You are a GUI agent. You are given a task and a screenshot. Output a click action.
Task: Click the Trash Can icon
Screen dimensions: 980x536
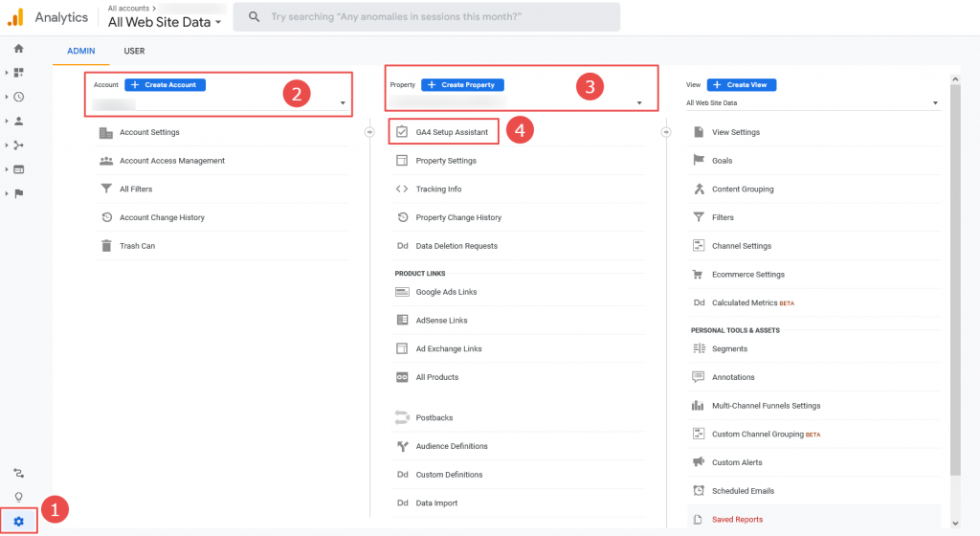click(106, 246)
